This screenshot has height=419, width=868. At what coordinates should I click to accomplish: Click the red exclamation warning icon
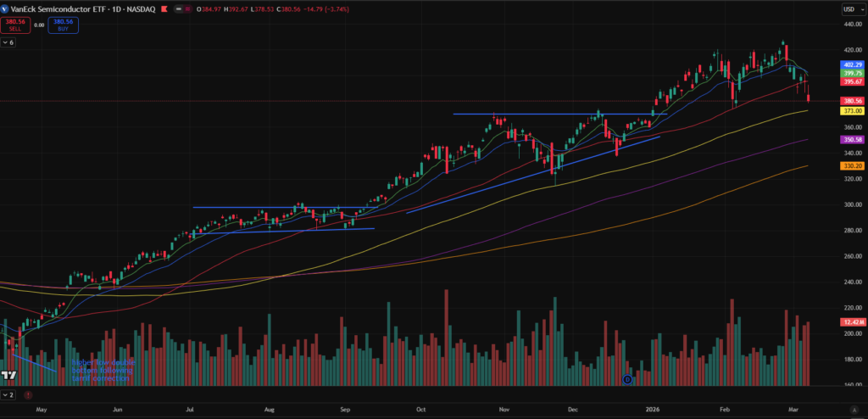click(x=28, y=394)
